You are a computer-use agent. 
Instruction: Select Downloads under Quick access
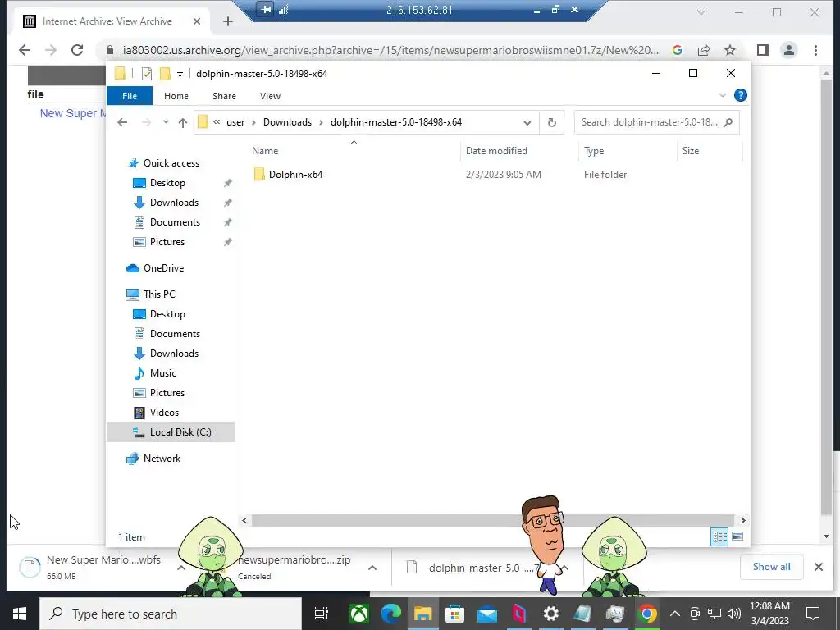point(174,203)
